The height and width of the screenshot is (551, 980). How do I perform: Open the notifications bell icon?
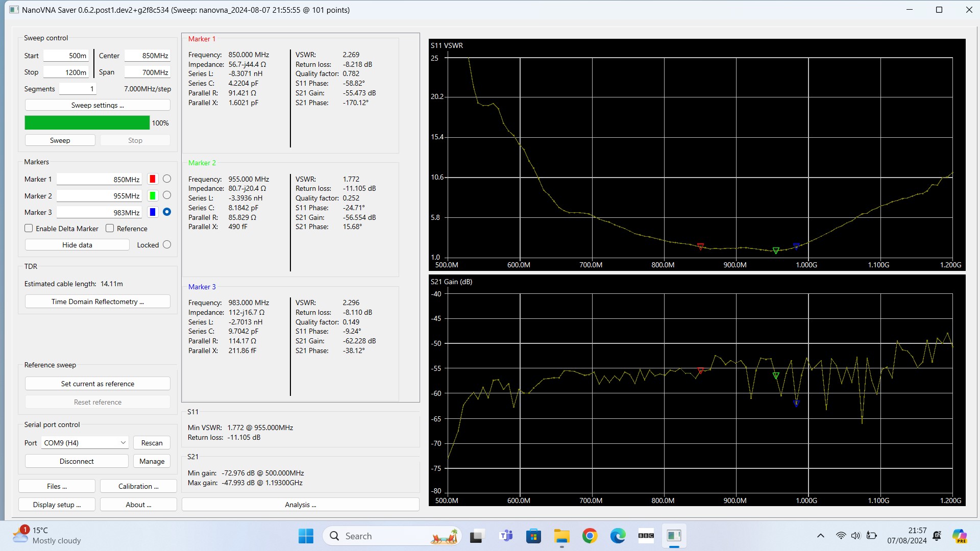(937, 536)
